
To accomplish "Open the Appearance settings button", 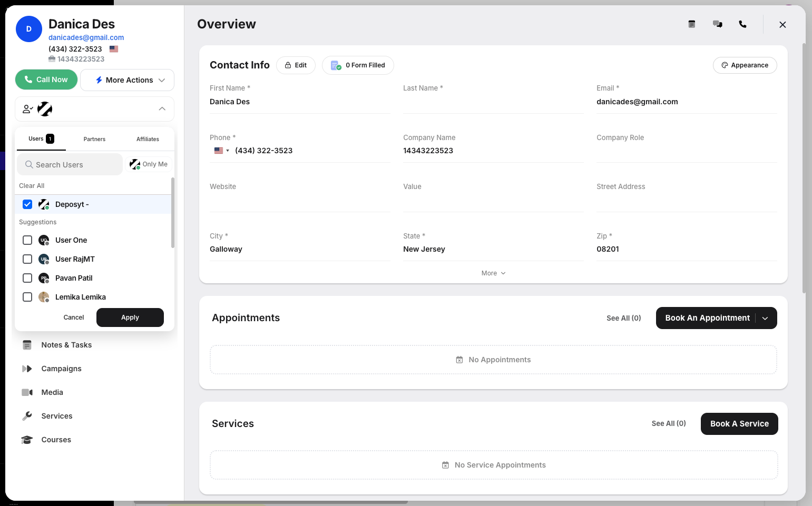I will tap(745, 65).
